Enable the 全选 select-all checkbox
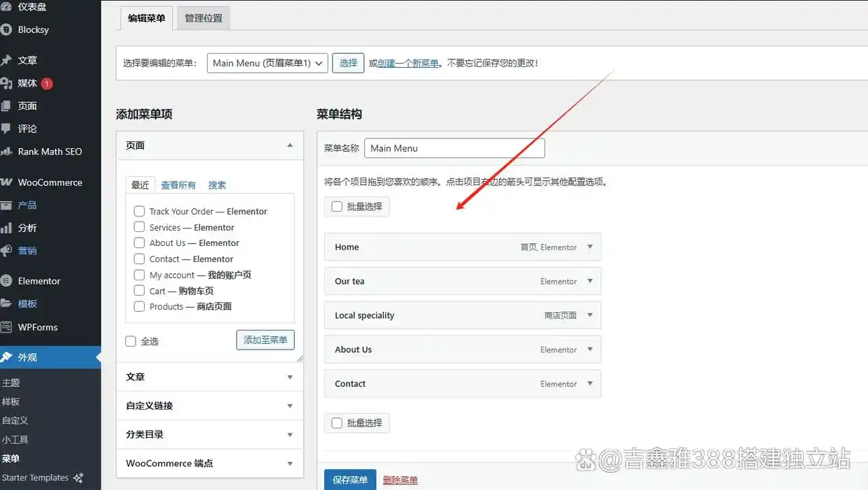This screenshot has width=868, height=490. point(131,341)
